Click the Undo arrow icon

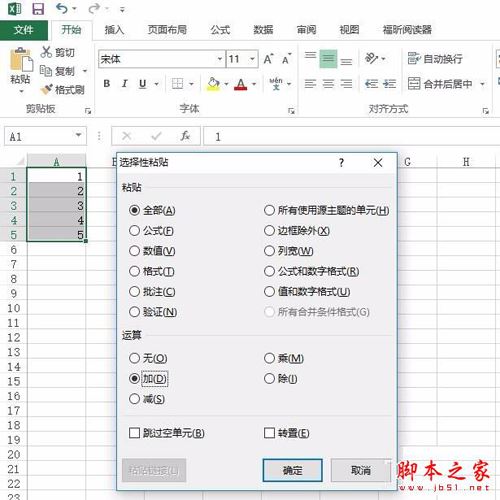click(62, 8)
